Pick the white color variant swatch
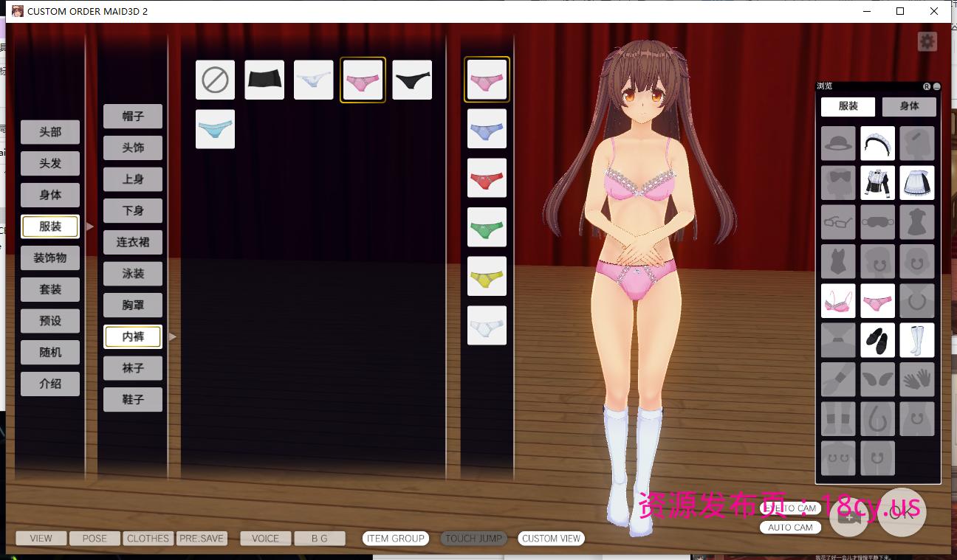 coord(487,325)
